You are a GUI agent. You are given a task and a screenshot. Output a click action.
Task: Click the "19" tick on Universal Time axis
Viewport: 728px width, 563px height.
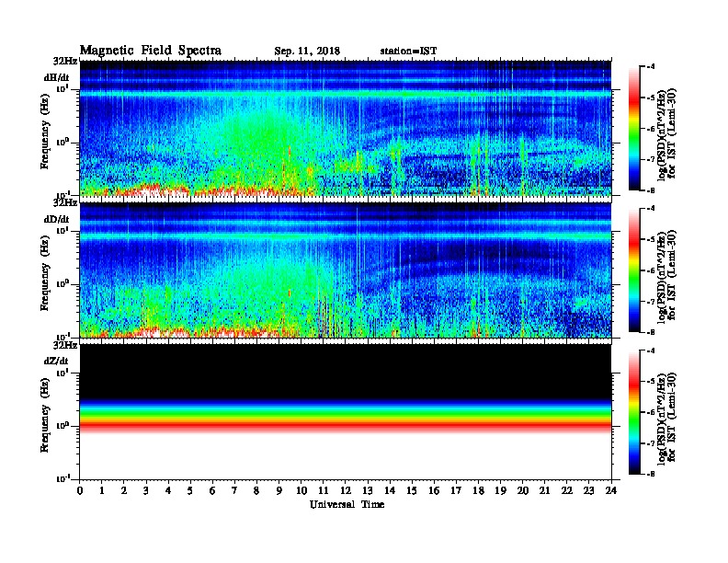pos(500,491)
